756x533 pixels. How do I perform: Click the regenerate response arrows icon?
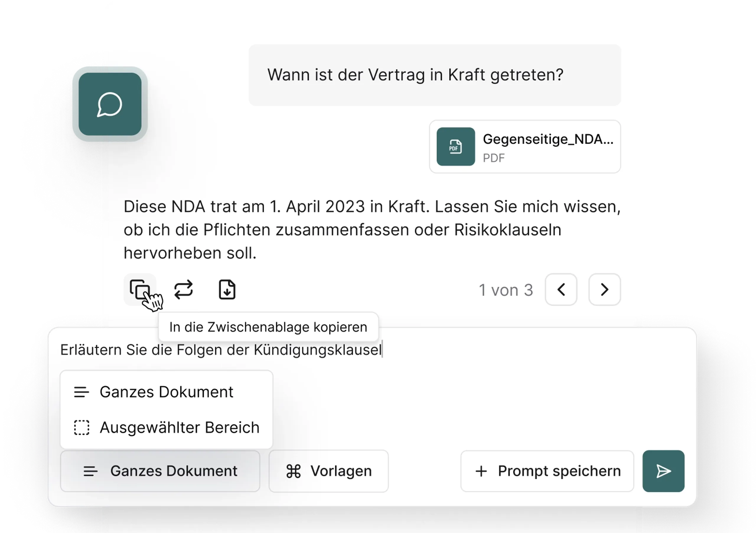[183, 290]
